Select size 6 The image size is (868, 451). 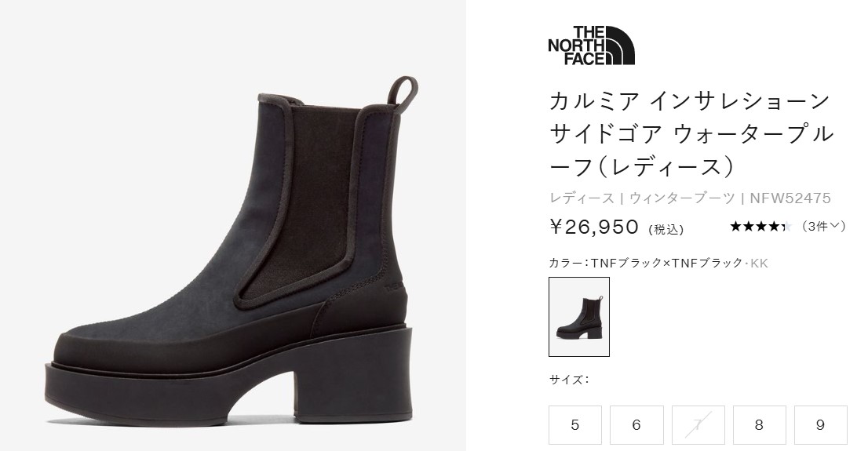[x=636, y=425]
